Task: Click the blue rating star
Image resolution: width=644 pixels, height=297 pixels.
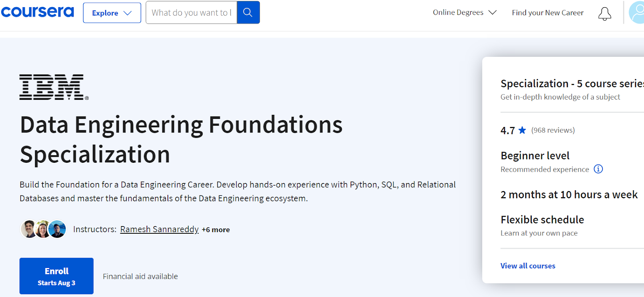Action: click(522, 130)
